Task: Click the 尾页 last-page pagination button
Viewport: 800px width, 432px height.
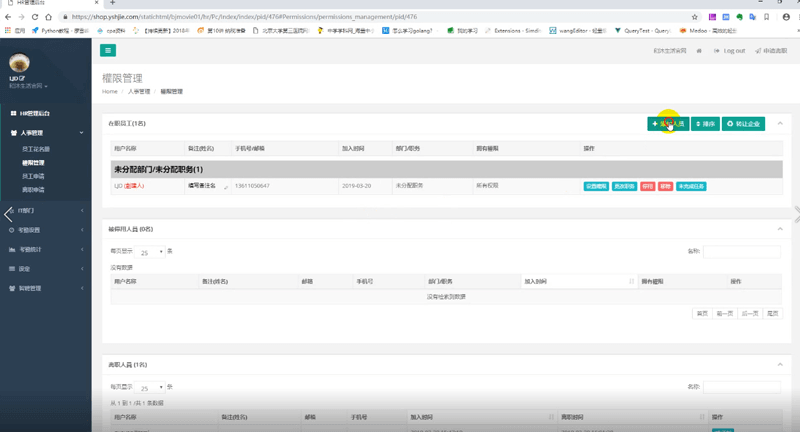Action: [x=772, y=313]
